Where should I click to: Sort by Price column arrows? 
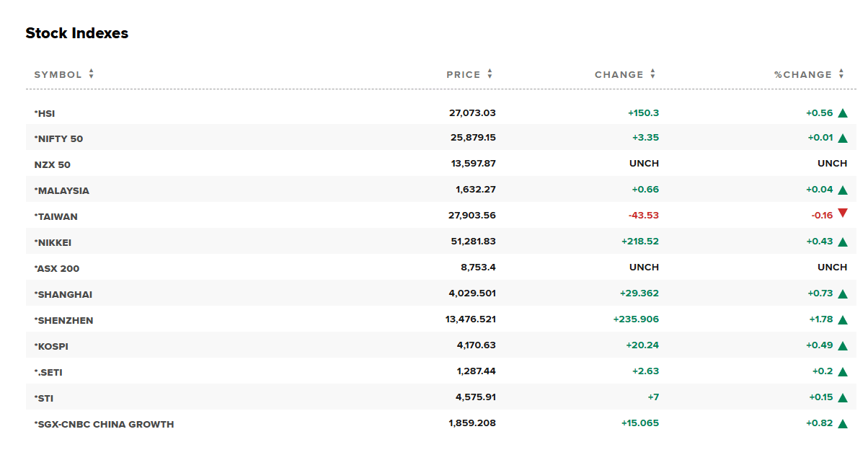coord(490,74)
